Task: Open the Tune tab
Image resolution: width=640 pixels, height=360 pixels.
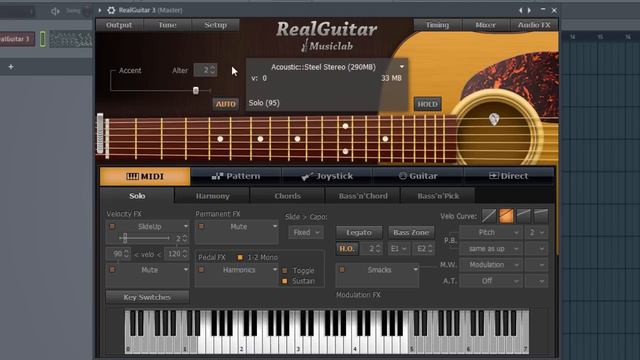Action: coord(167,25)
